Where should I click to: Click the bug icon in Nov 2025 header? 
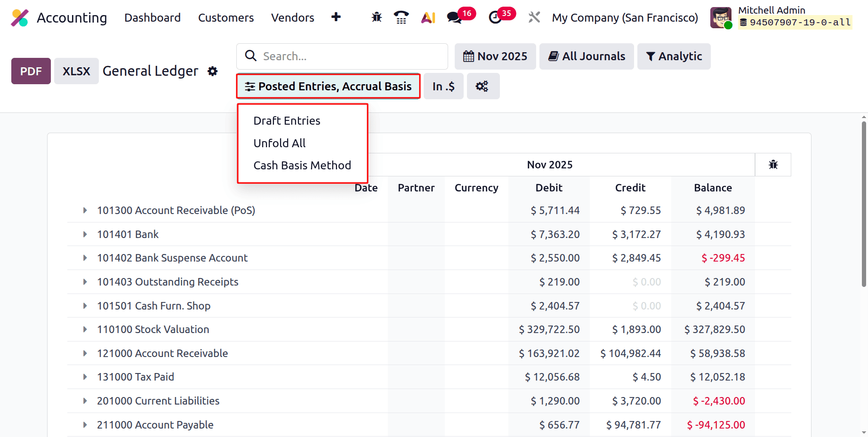click(x=773, y=165)
